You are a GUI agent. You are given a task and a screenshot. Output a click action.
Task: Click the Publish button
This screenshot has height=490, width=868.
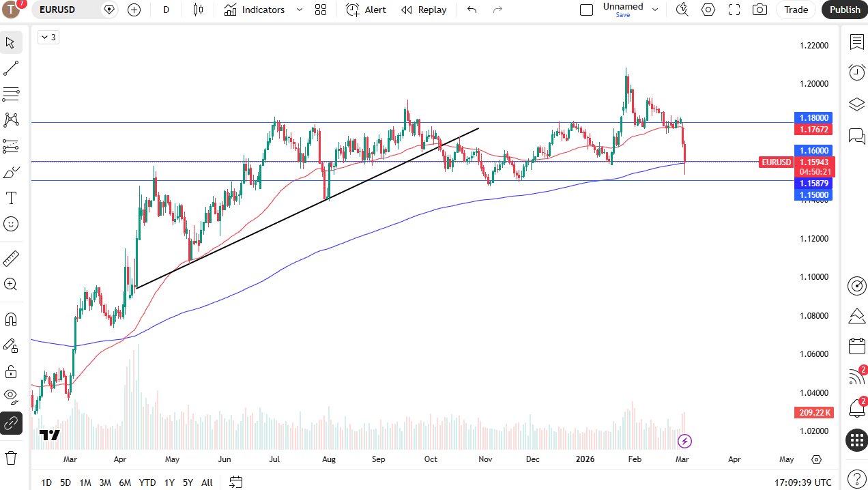[844, 10]
